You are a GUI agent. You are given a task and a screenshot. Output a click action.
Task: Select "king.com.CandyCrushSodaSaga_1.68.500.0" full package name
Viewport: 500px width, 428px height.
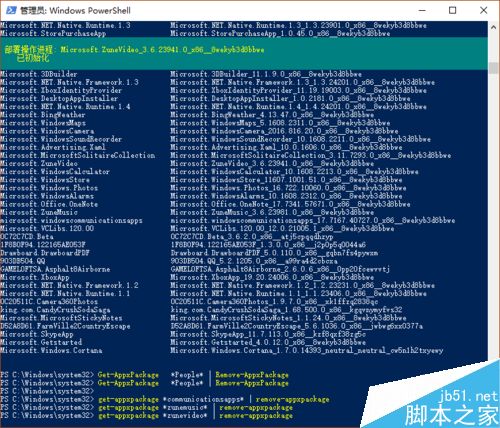tap(286, 310)
